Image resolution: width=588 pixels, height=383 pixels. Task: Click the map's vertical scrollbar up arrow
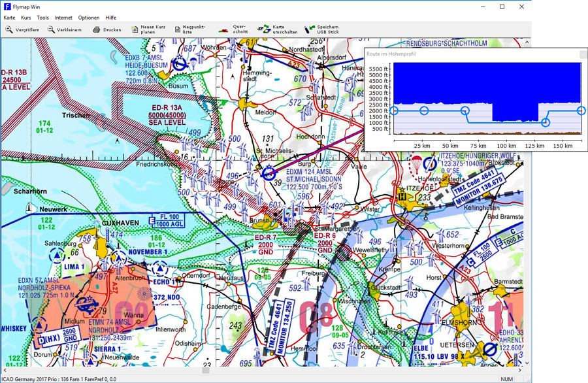pyautogui.click(x=527, y=42)
